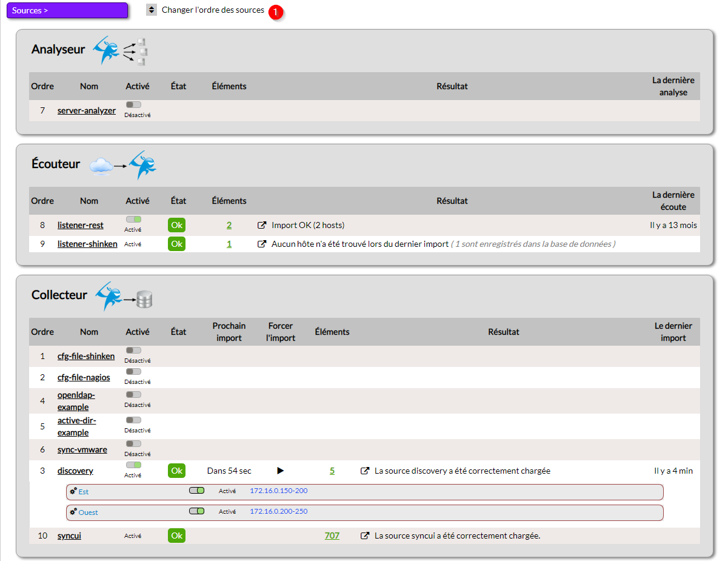Click the red notification badge number 1
Screen dimensions: 728x561
coord(276,12)
